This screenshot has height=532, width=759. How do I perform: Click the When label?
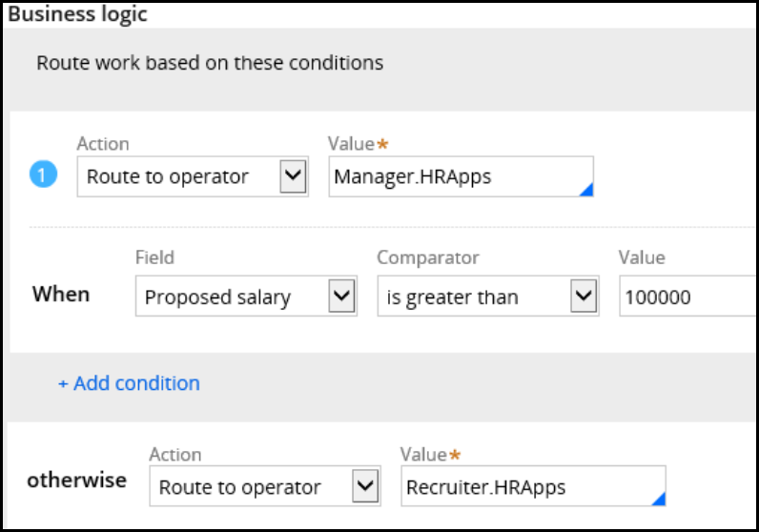[61, 295]
